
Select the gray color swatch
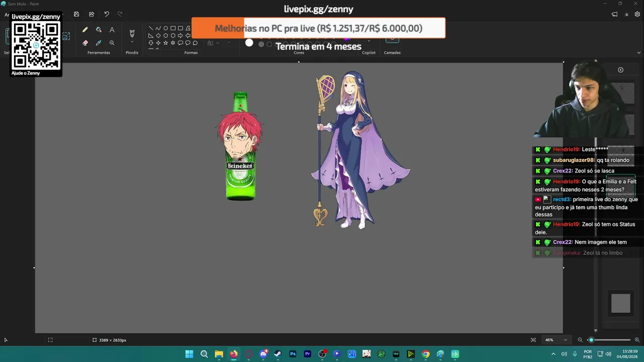pos(261,44)
